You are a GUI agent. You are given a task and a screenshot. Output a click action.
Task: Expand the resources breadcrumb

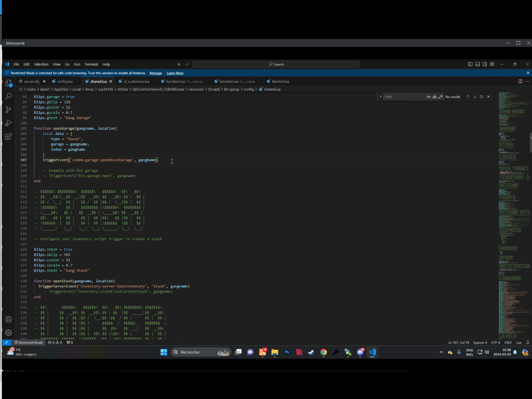coord(196,89)
